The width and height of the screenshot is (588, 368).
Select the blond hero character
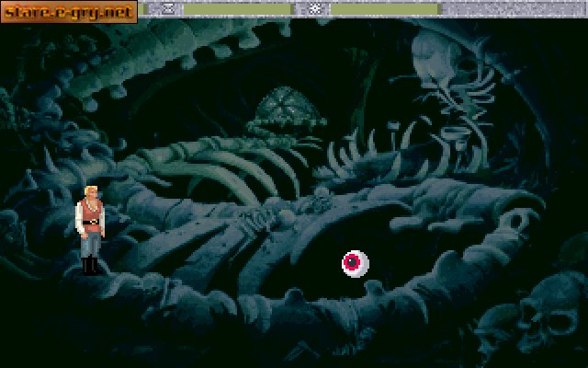pos(90,230)
